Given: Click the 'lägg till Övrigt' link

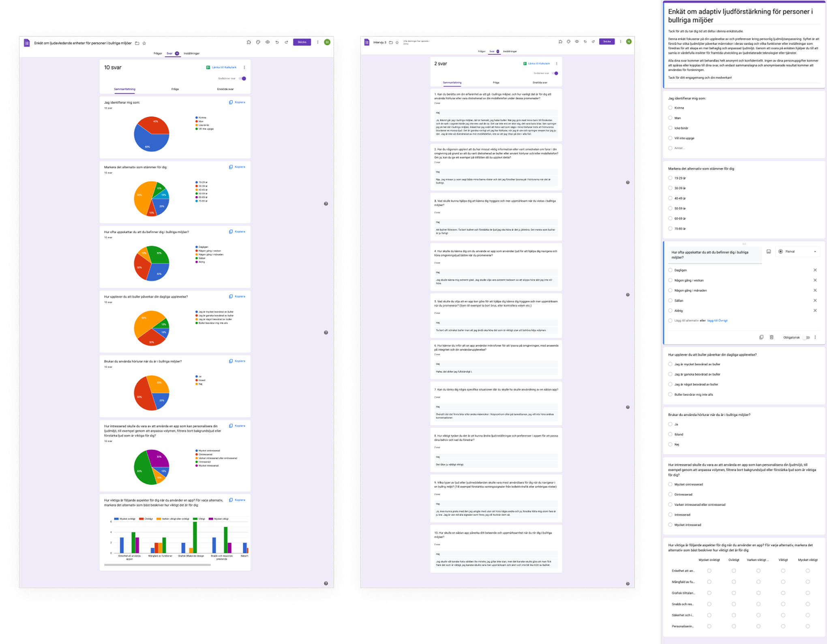Looking at the screenshot, I should click(717, 321).
